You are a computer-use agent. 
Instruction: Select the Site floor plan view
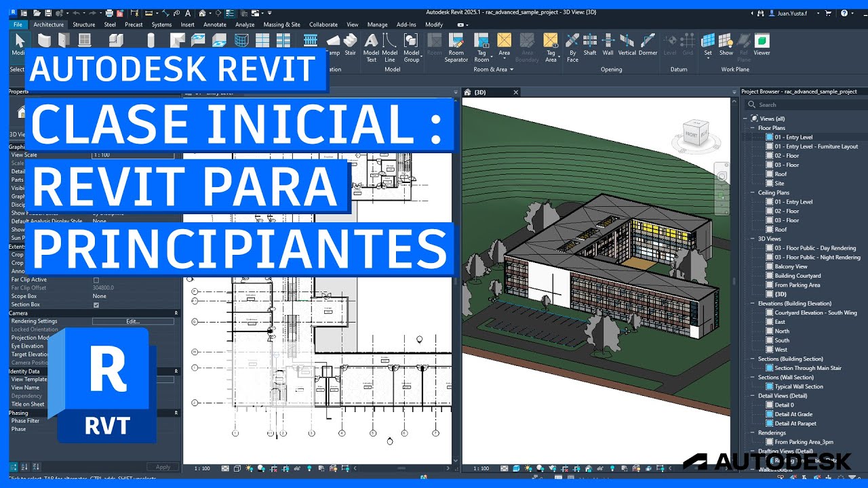(x=779, y=183)
